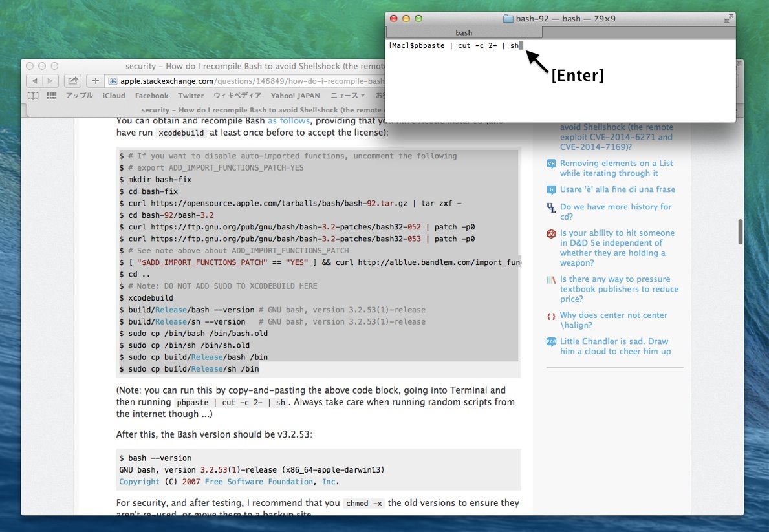Screen dimensions: 769x532
Task: Open D&D 5e holding weapon question
Action: coord(617,248)
